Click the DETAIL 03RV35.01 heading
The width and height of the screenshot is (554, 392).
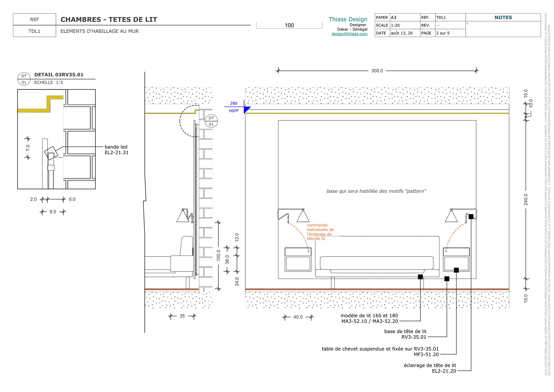[59, 74]
